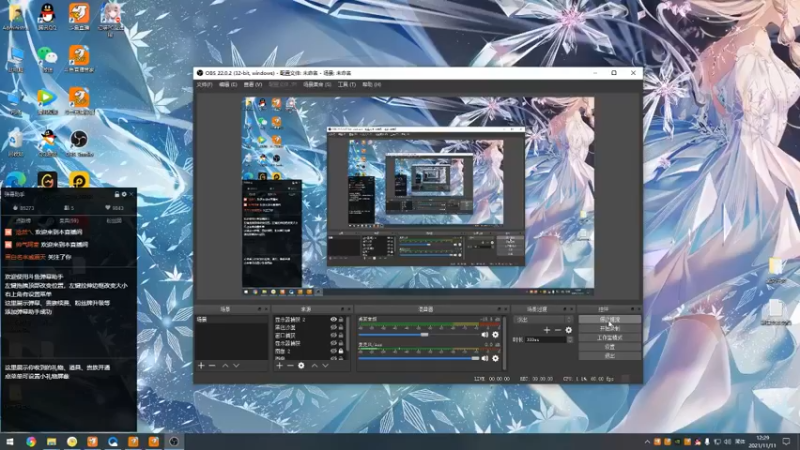The image size is (800, 450).
Task: Open source properties with the Sources gear icon
Action: pos(301,366)
